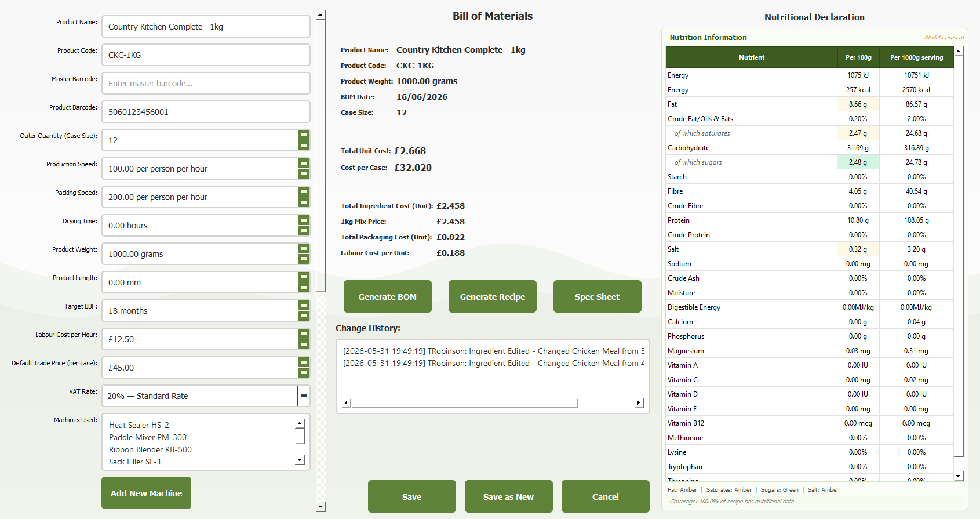Screen dimensions: 980x519
Task: Decrease the Outer Quantity (Case Size) value
Action: [304, 145]
